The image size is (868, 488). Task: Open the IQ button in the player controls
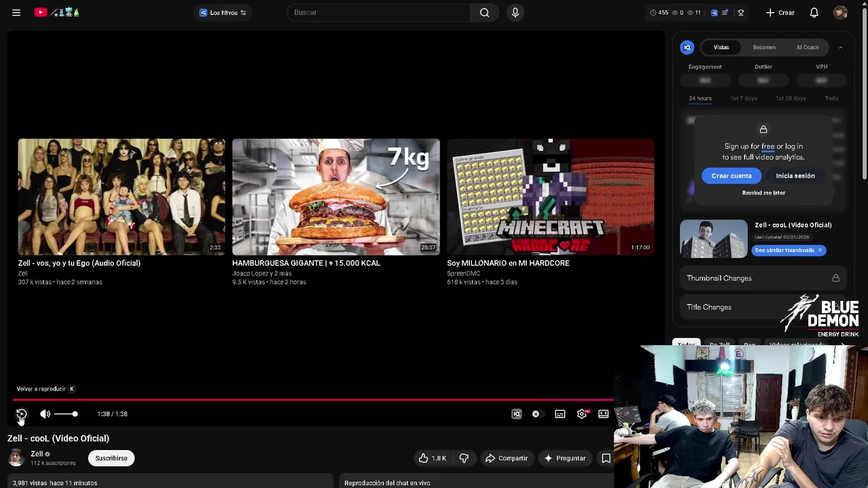(517, 413)
